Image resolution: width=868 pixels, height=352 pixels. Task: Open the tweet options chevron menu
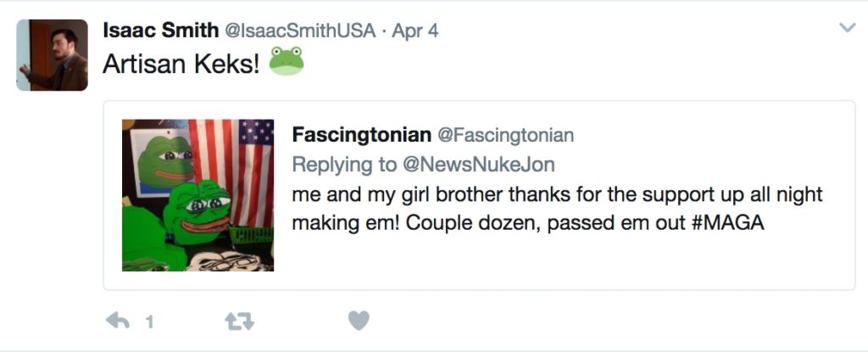(x=847, y=29)
